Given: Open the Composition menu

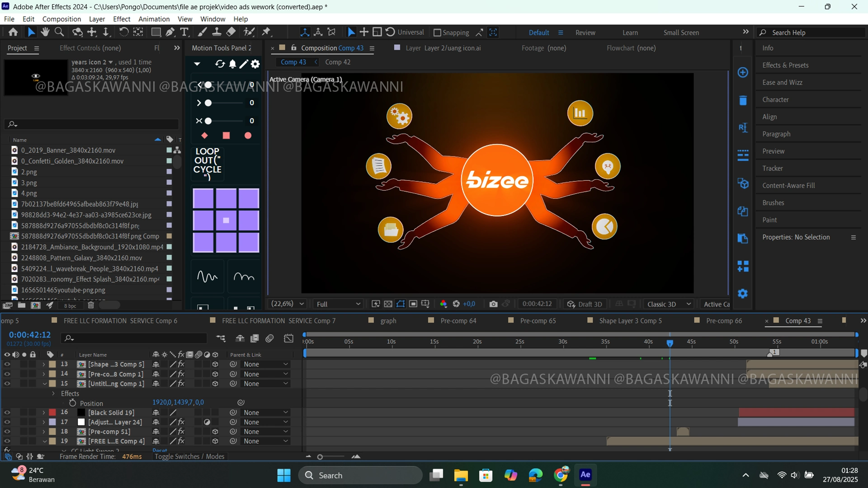Looking at the screenshot, I should 61,19.
